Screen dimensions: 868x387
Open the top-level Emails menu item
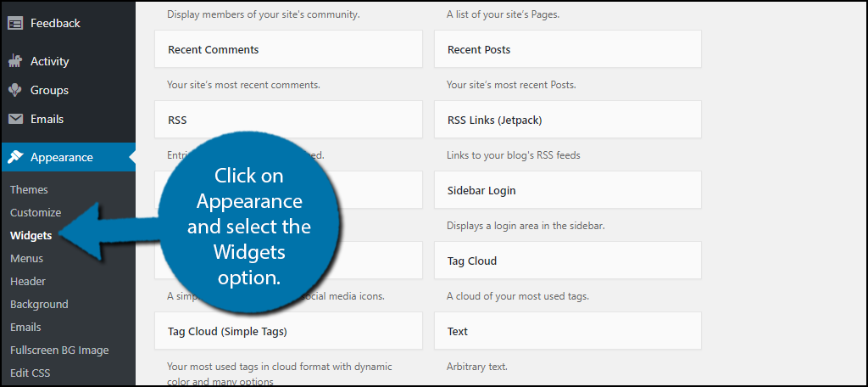pyautogui.click(x=68, y=119)
